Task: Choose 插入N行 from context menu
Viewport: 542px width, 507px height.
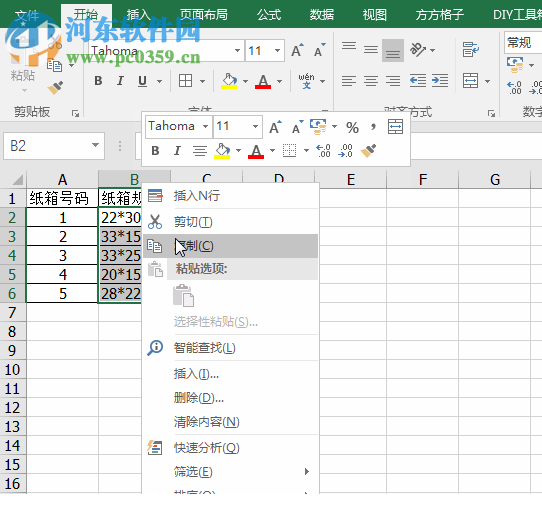Action: click(x=231, y=196)
